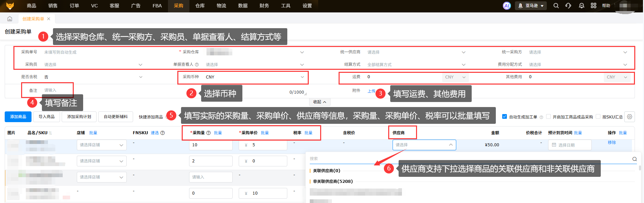Click calendar icon in 选择日期 field
644x203 pixels.
[x=554, y=145]
